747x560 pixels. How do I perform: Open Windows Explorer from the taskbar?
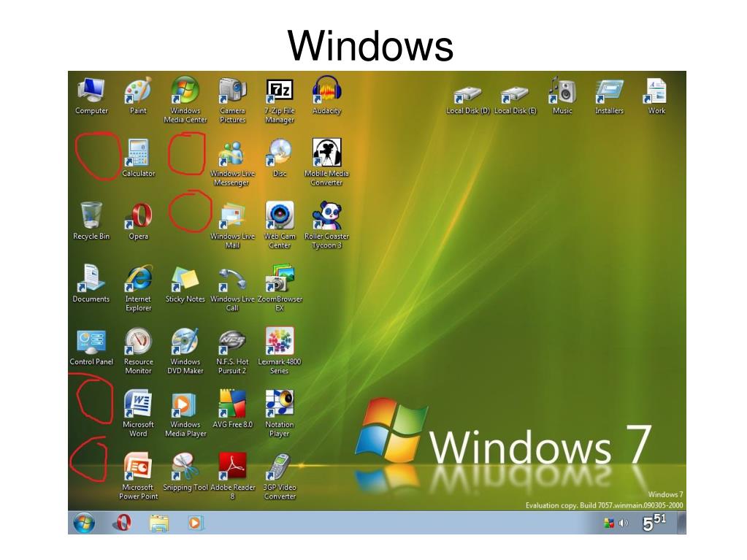coord(158,523)
